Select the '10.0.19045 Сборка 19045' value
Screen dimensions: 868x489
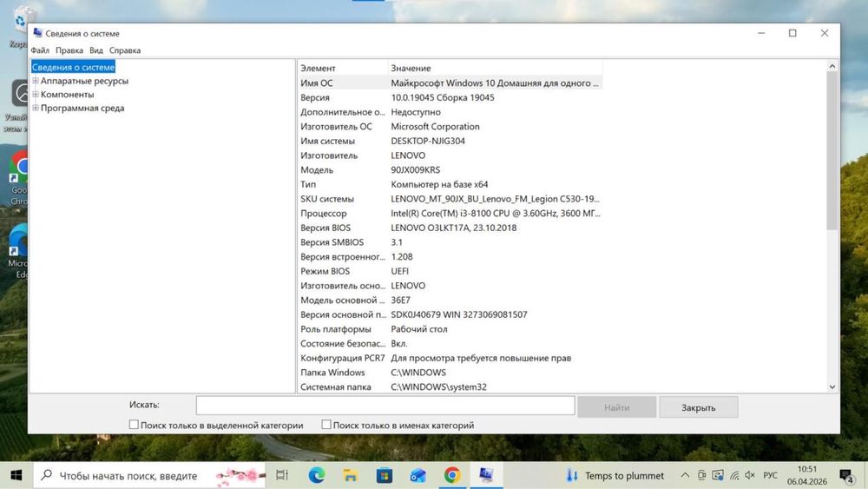tap(443, 97)
